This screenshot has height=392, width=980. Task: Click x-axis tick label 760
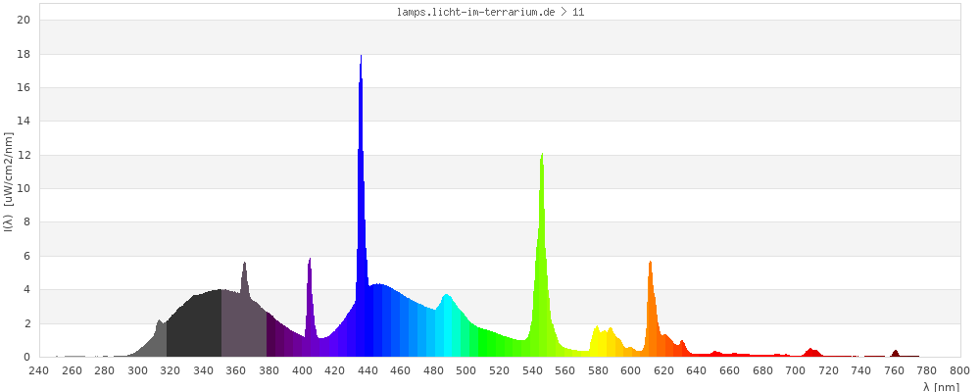click(895, 370)
